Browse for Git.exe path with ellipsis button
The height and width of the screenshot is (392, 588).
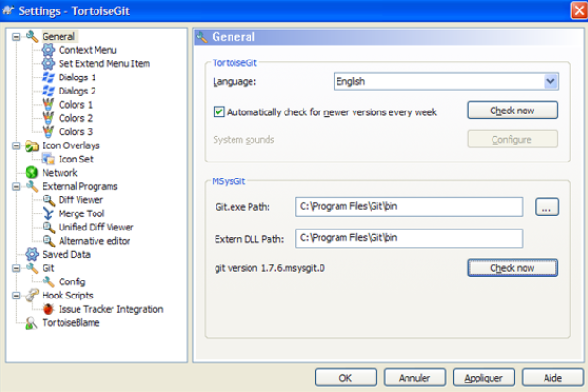(x=547, y=207)
